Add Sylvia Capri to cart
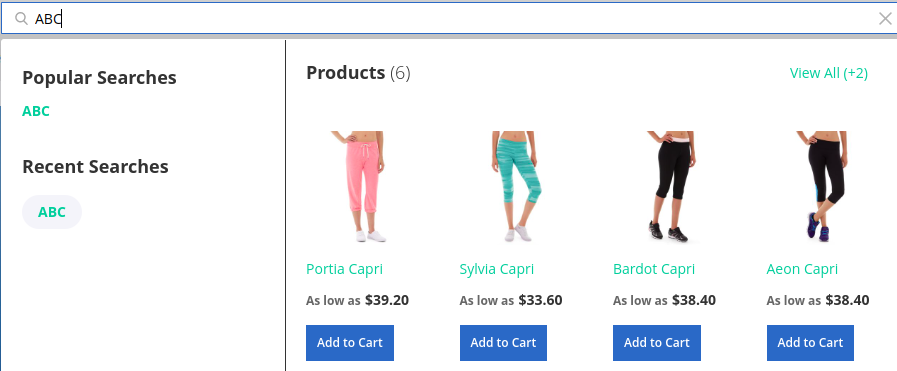The width and height of the screenshot is (897, 371). 503,343
